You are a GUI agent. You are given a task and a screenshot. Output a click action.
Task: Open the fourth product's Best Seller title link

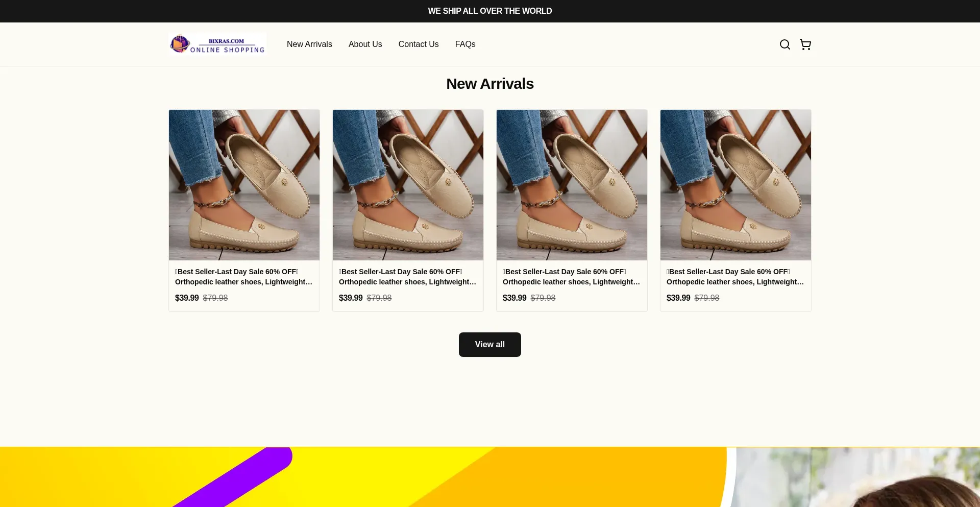[735, 277]
